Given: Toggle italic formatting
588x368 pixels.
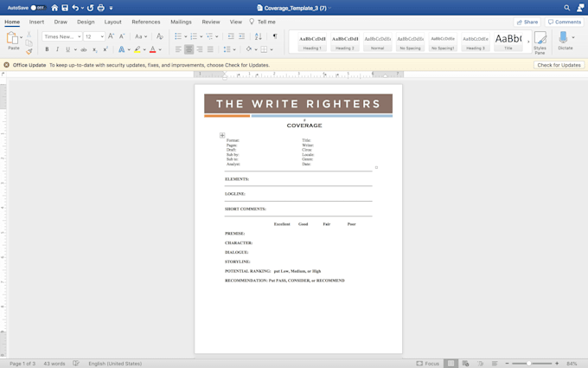Looking at the screenshot, I should point(57,49).
